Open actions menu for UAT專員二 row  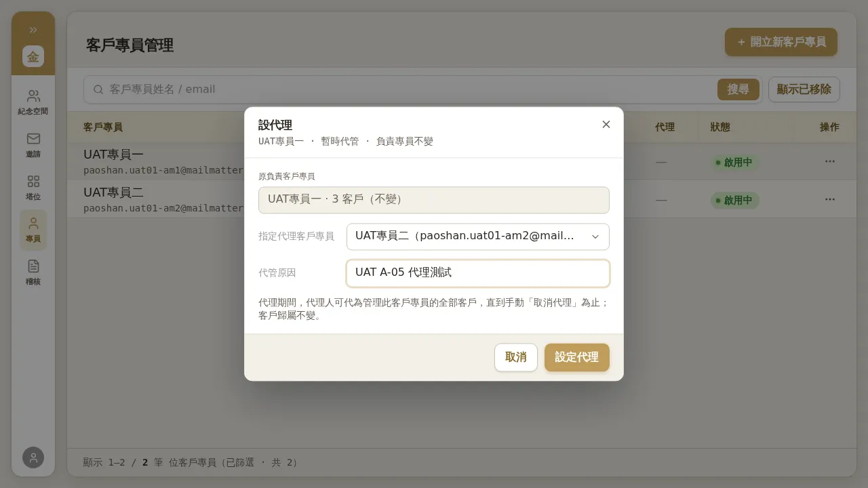coord(830,199)
